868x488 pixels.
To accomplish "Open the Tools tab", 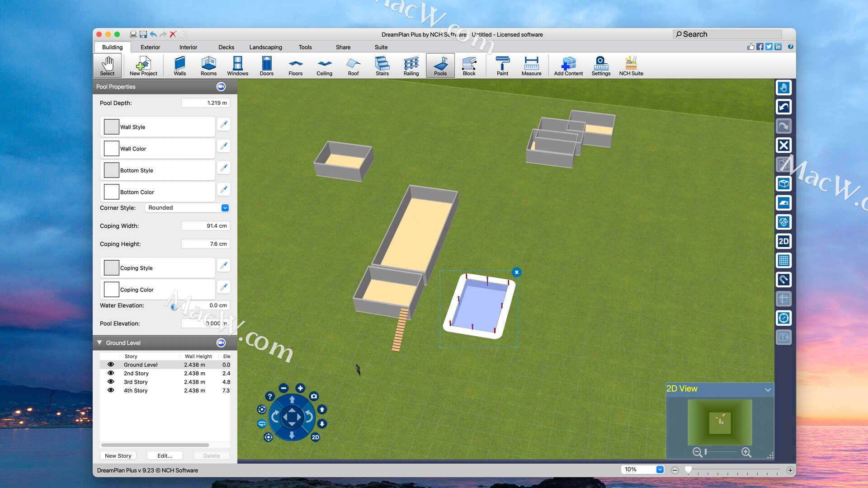I will tap(305, 47).
